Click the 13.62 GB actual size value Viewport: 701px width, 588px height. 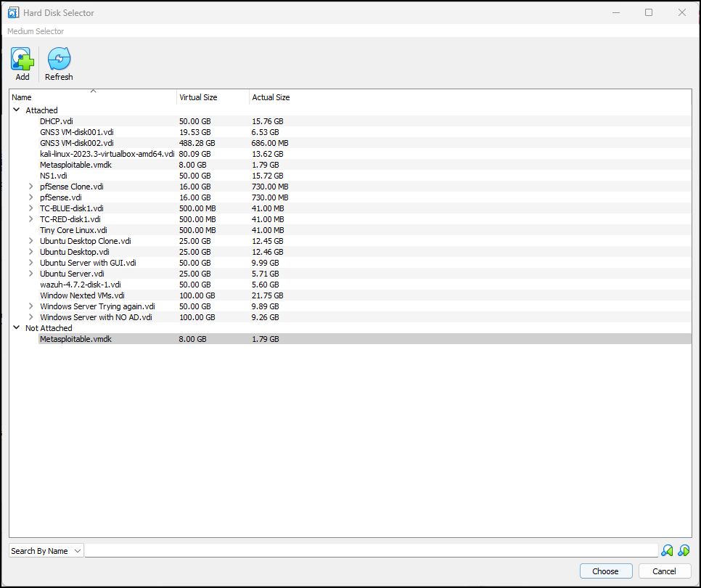click(x=267, y=154)
